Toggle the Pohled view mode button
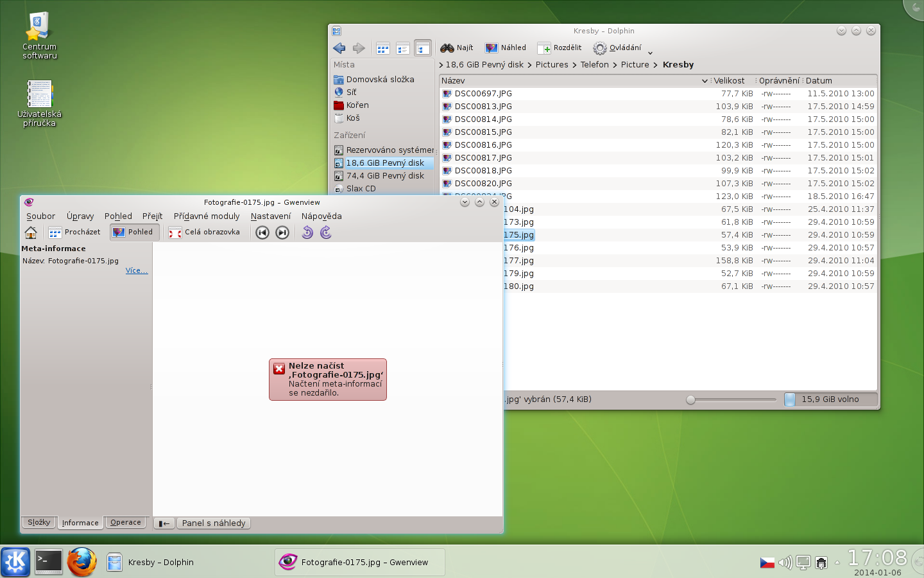924x578 pixels. (x=133, y=232)
